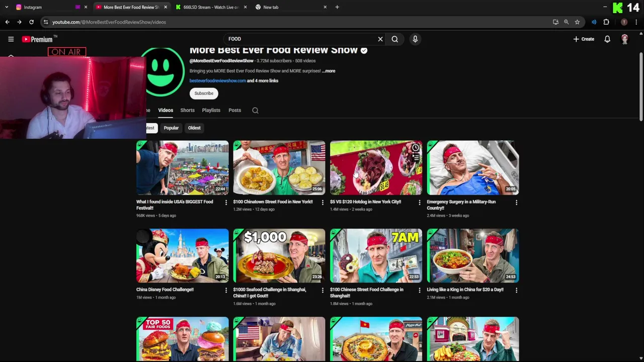Open a new browser tab with plus

pyautogui.click(x=337, y=7)
